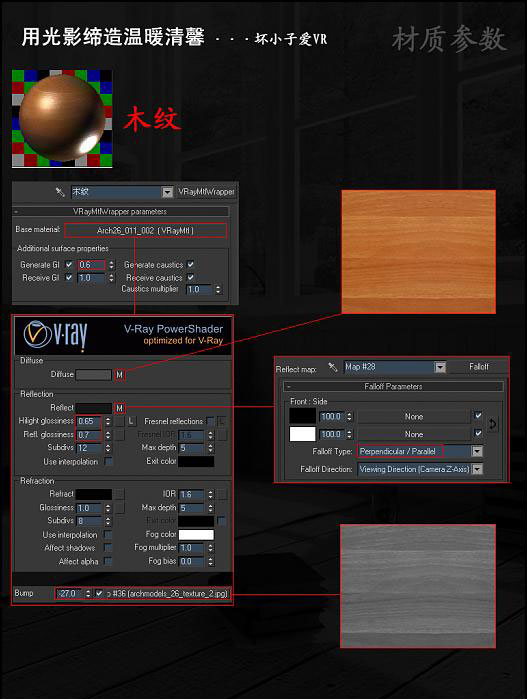
Task: Toggle second Front : Side map checkbox
Action: 478,433
